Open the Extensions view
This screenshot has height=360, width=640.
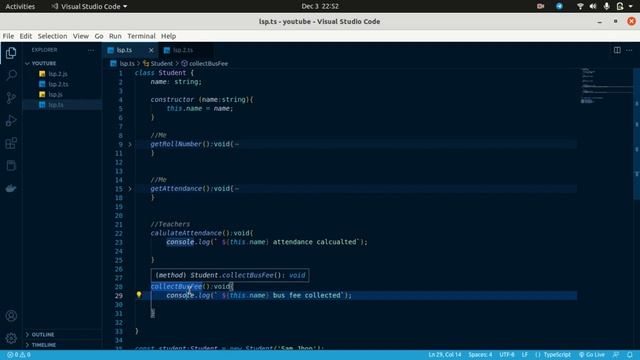pyautogui.click(x=11, y=143)
